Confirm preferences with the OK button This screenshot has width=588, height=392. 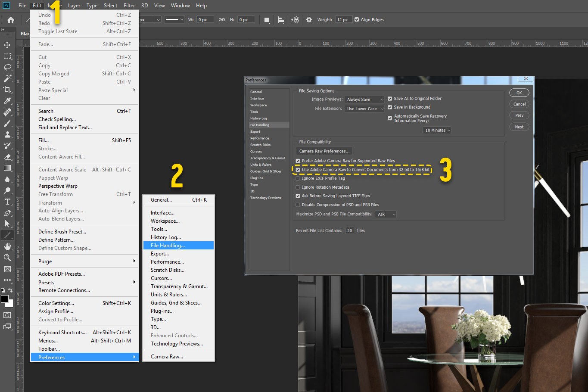tap(519, 92)
